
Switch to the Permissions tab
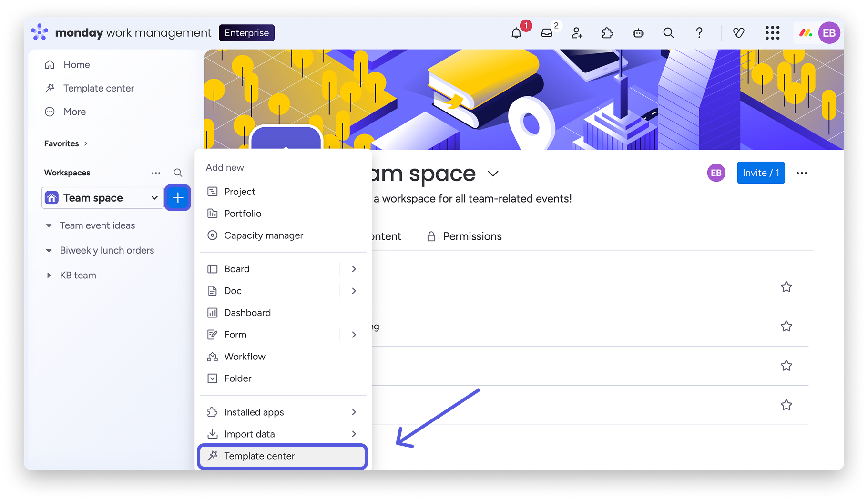tap(465, 236)
